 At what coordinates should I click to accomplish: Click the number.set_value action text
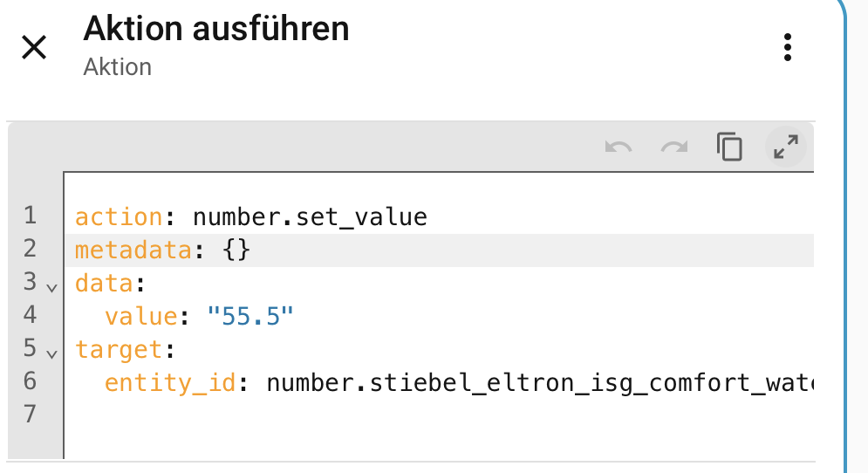click(310, 216)
